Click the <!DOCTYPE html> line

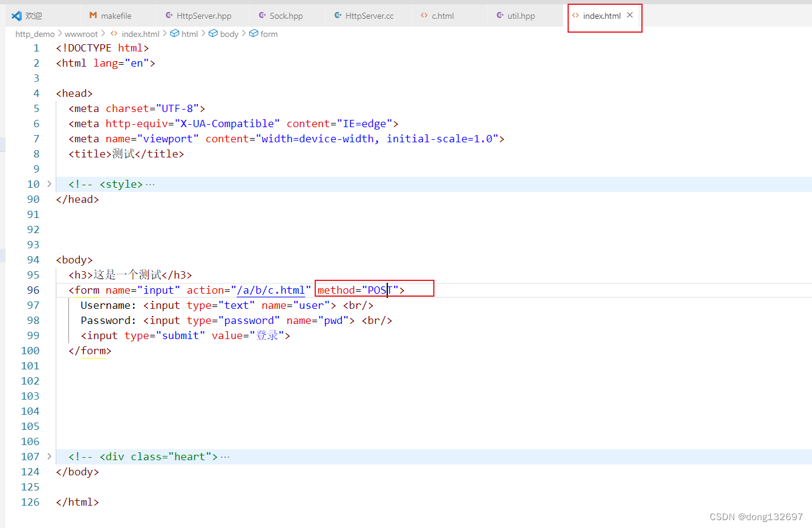point(102,48)
